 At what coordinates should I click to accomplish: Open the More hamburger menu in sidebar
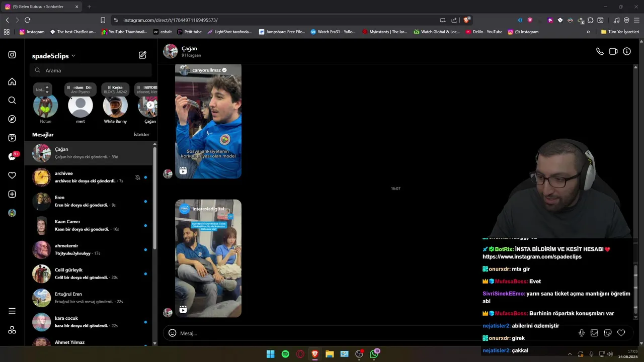(x=12, y=311)
